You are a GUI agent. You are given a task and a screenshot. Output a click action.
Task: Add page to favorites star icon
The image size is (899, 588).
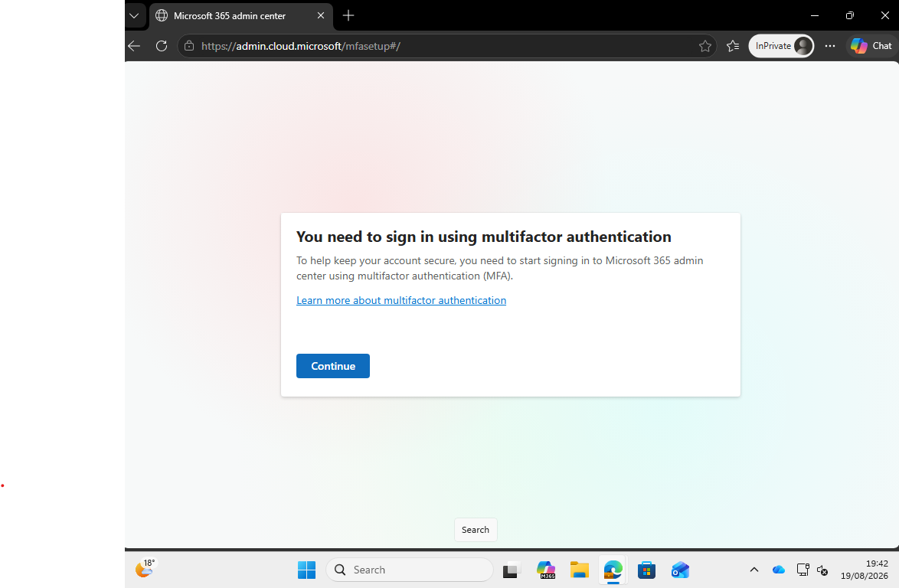(704, 46)
